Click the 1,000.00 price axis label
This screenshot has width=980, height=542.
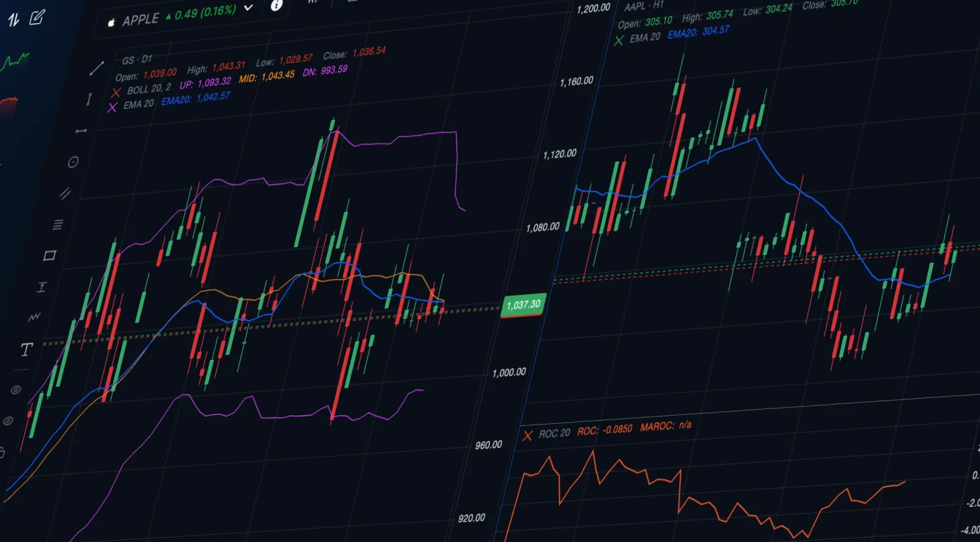tap(509, 373)
